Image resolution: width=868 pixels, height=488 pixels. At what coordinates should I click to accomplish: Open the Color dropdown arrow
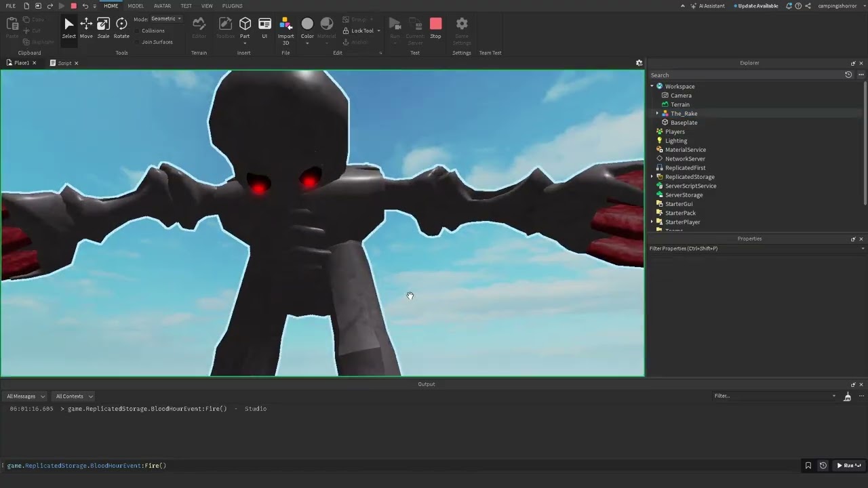(x=307, y=43)
